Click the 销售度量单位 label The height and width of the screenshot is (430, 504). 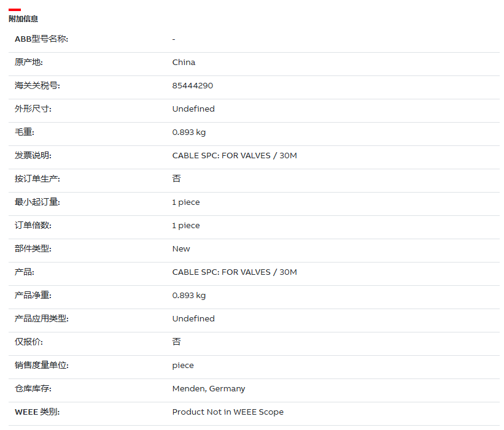point(42,365)
